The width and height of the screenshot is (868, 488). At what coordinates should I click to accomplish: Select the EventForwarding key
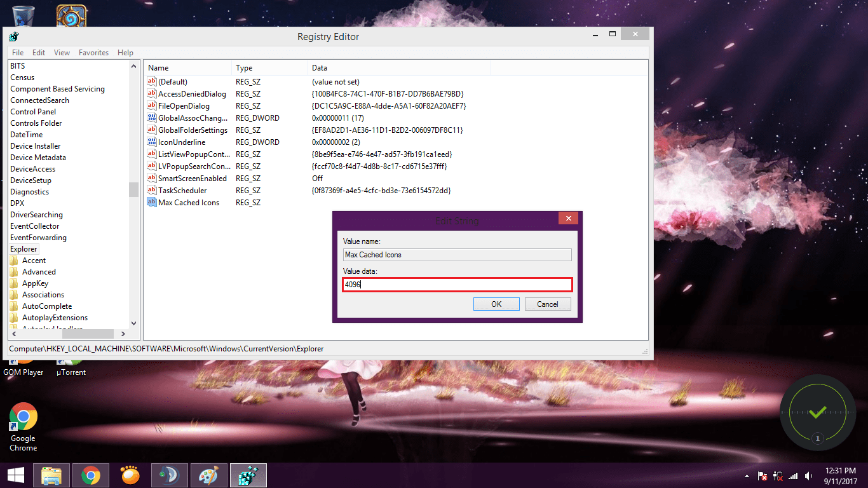pos(38,238)
